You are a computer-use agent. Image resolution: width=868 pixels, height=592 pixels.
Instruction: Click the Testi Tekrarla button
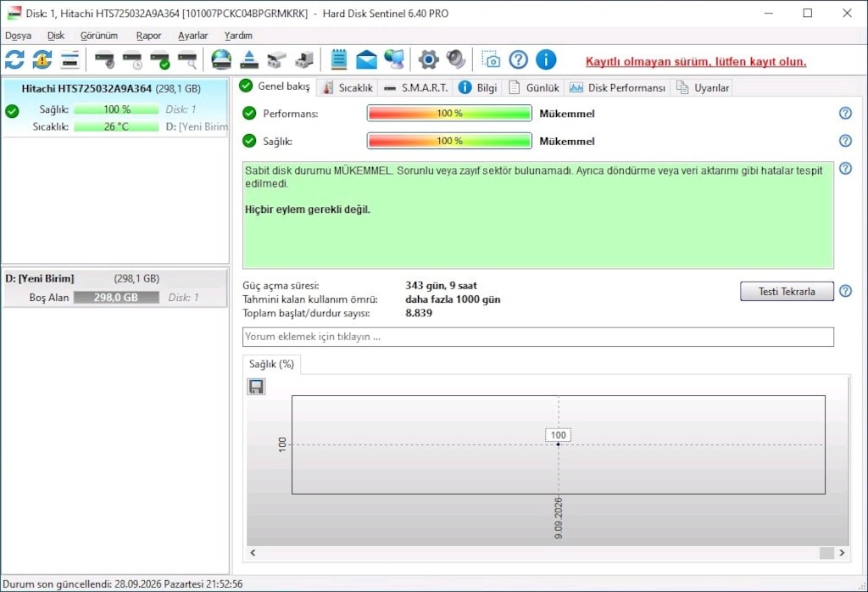click(x=787, y=291)
